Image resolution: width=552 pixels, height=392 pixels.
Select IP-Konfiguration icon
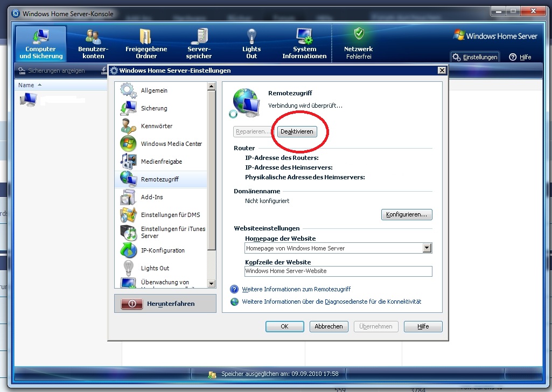[x=129, y=250]
